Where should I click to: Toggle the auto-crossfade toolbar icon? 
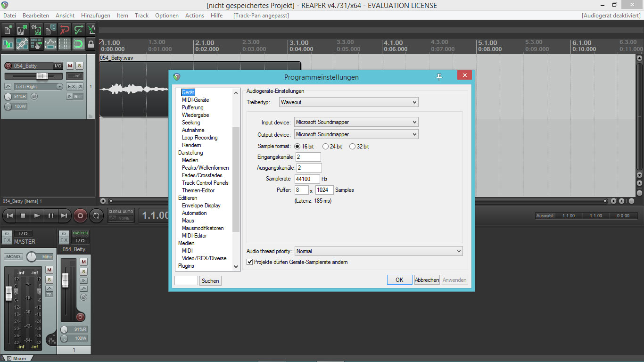(8, 44)
